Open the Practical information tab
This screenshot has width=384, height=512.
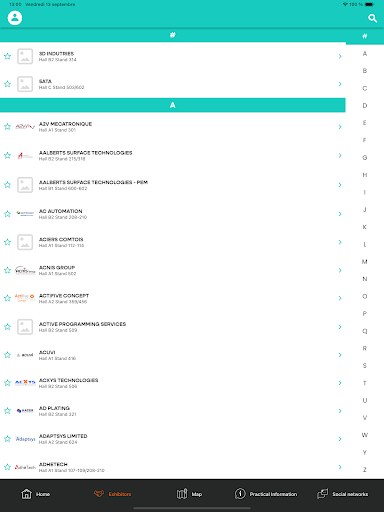click(x=266, y=494)
